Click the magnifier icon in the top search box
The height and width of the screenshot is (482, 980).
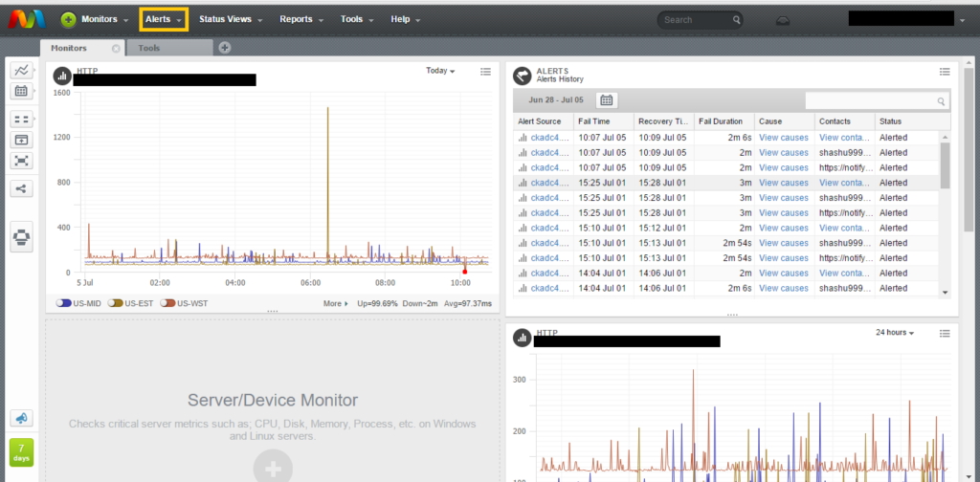coord(736,20)
